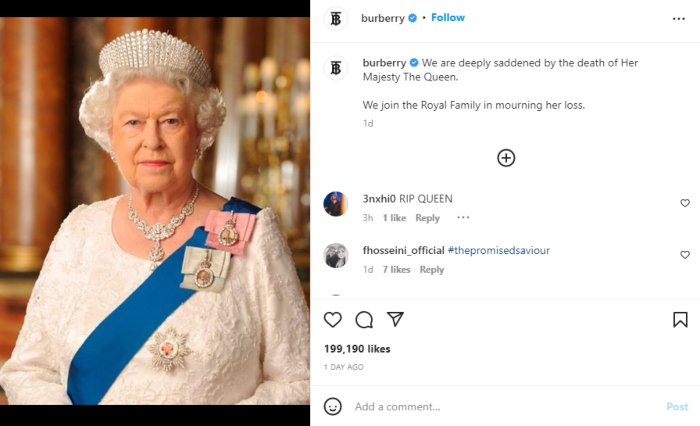The width and height of the screenshot is (700, 426).
Task: Reply to fhosseini_official's comment
Action: [x=432, y=270]
